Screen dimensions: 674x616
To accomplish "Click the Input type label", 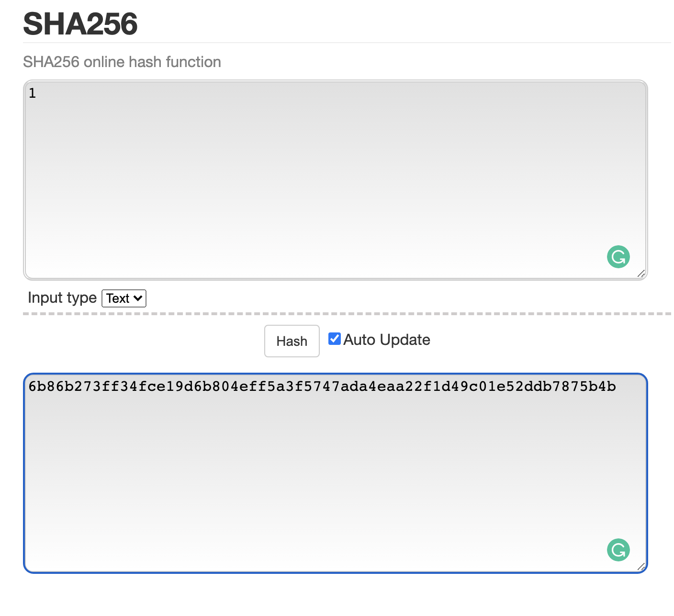I will tap(62, 297).
